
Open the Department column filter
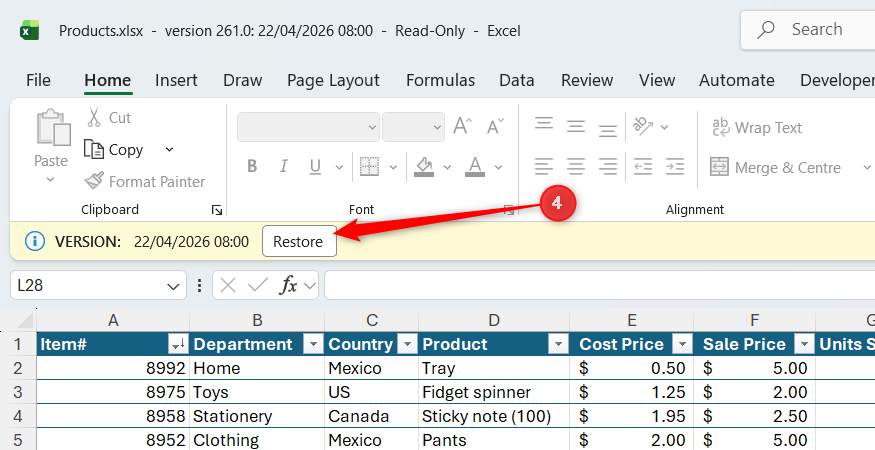click(x=314, y=344)
